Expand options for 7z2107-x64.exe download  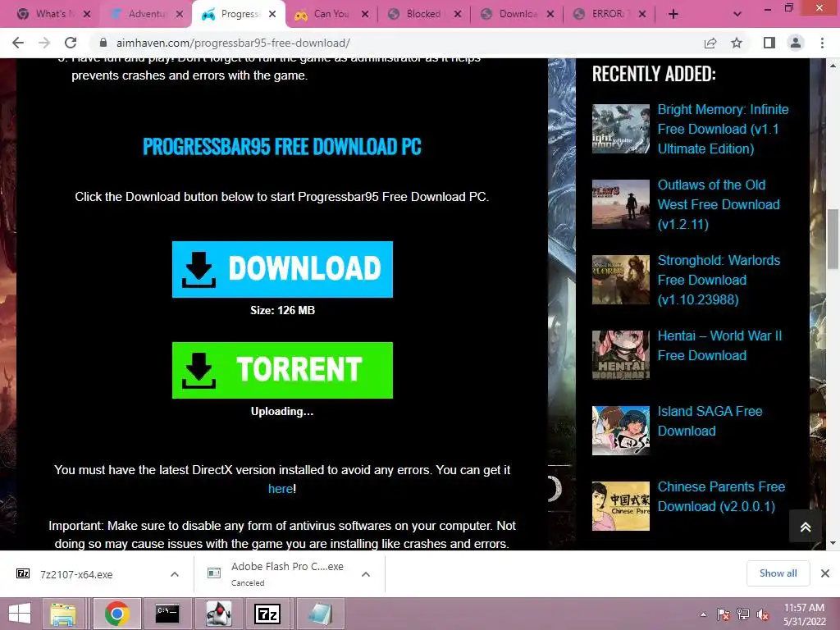(175, 574)
